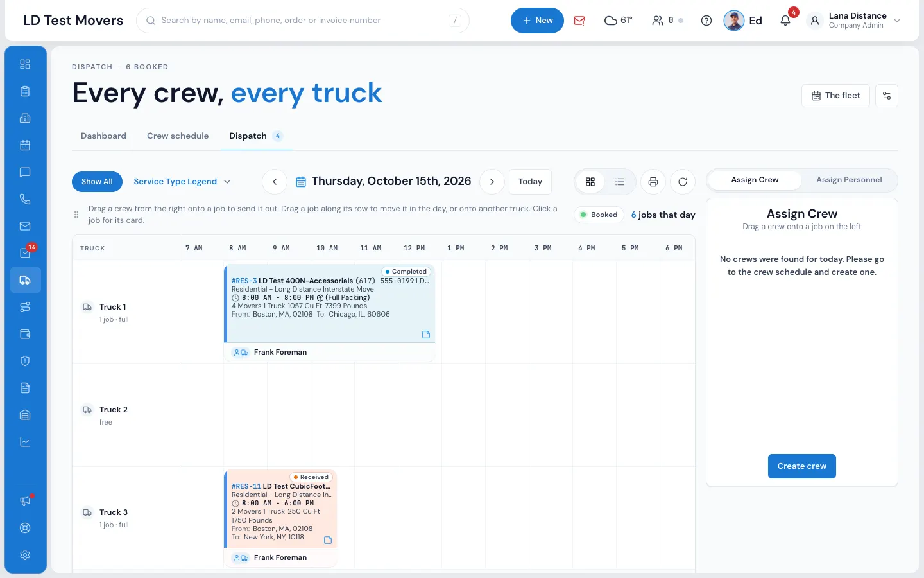Focus the global search field
Screen dimensions: 924x578
303,21
